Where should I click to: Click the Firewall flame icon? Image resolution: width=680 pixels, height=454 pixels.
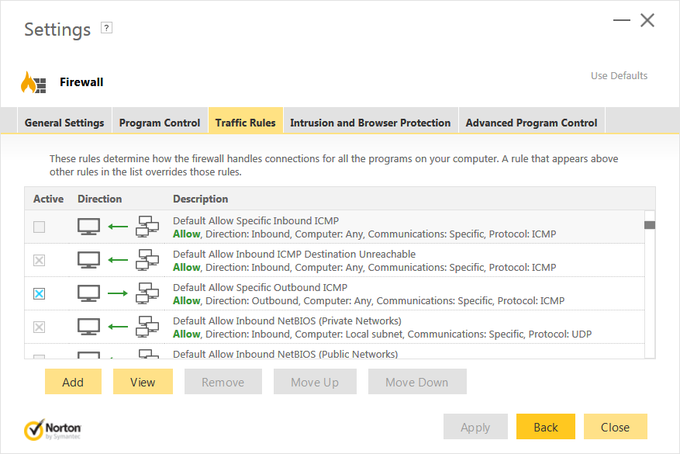[34, 82]
